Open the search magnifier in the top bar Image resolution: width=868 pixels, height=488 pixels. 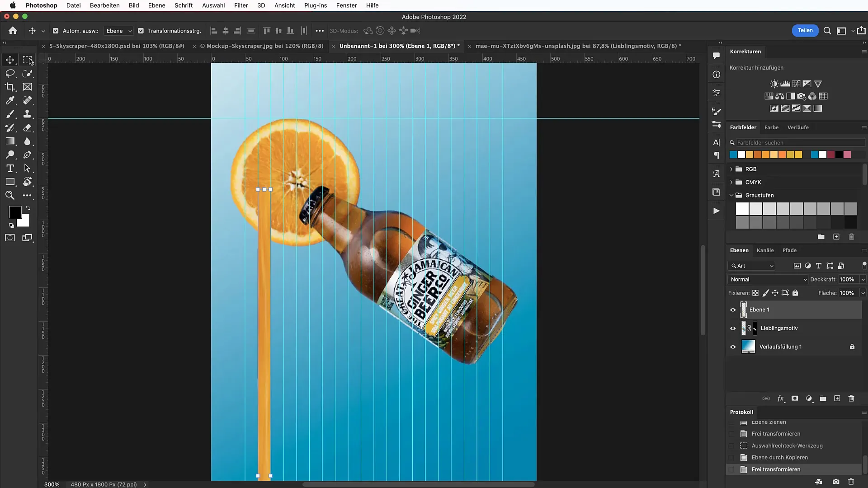[x=827, y=31]
